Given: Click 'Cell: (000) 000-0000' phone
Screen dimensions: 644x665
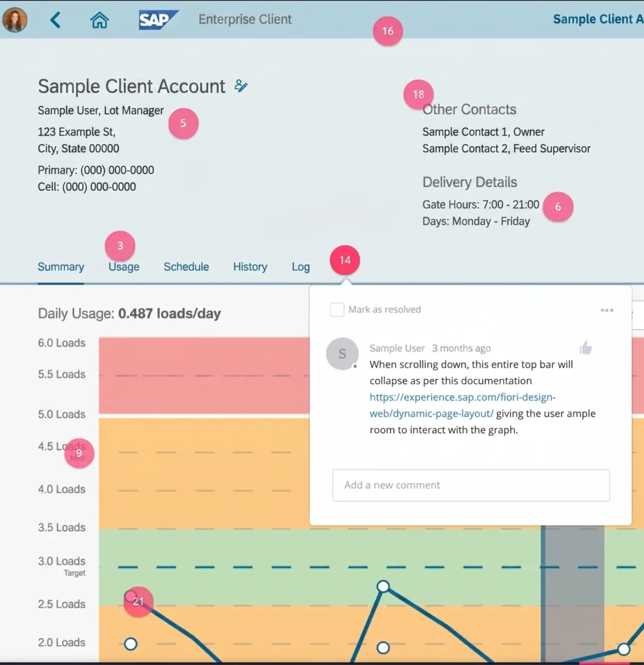Looking at the screenshot, I should [86, 186].
